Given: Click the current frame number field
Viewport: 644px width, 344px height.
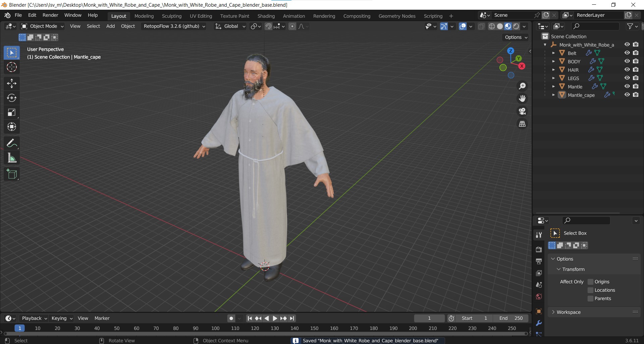Looking at the screenshot, I should click(x=429, y=318).
